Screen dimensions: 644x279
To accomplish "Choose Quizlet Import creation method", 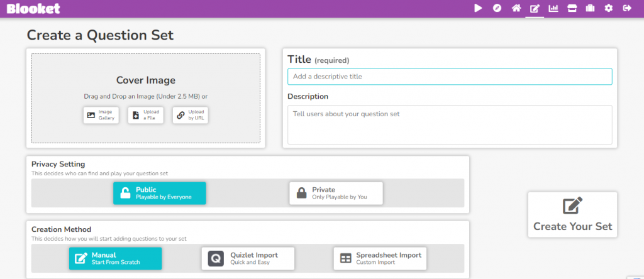I will [x=248, y=258].
